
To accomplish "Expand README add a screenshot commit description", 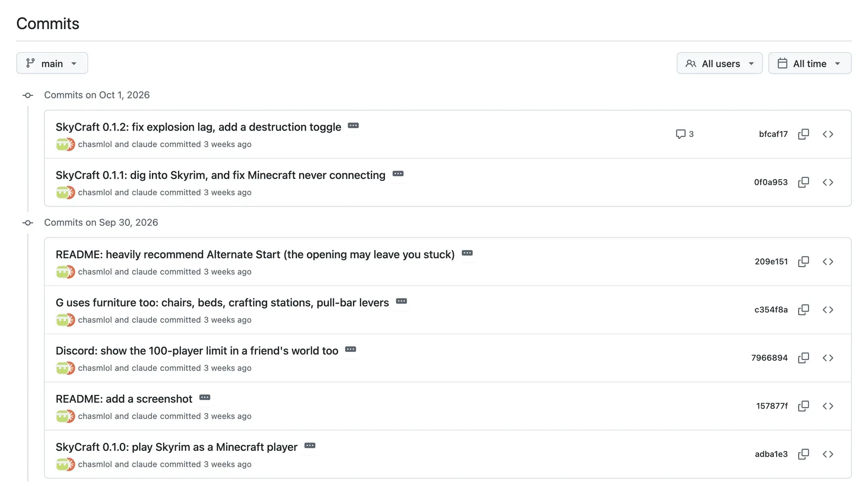I will (x=205, y=398).
